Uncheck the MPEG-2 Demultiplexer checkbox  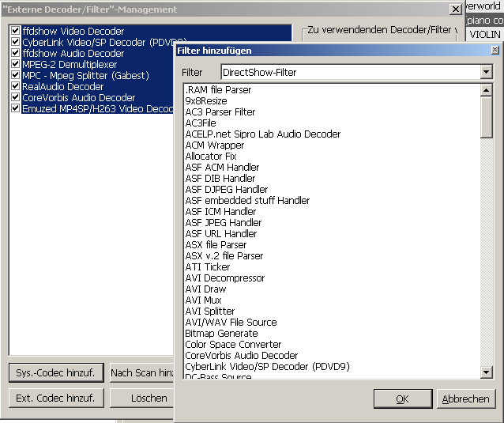(x=15, y=64)
